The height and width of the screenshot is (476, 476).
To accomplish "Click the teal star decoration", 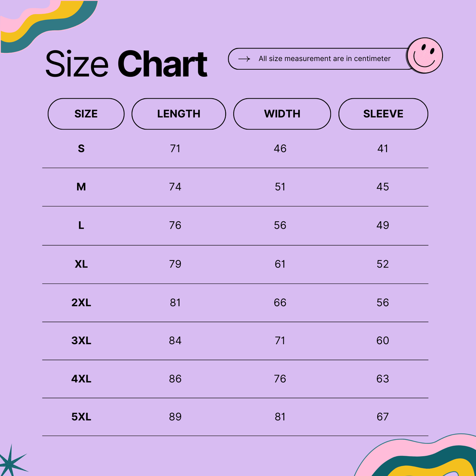I will point(12,461).
